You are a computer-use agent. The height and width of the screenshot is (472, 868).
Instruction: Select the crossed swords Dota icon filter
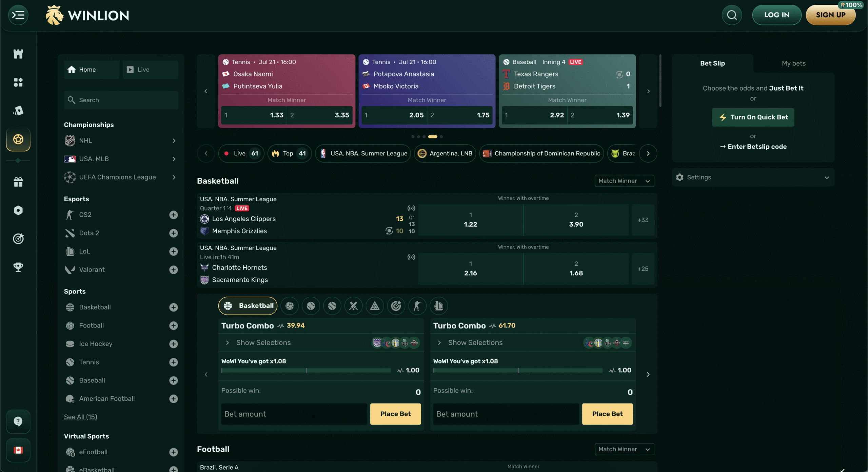coord(354,306)
